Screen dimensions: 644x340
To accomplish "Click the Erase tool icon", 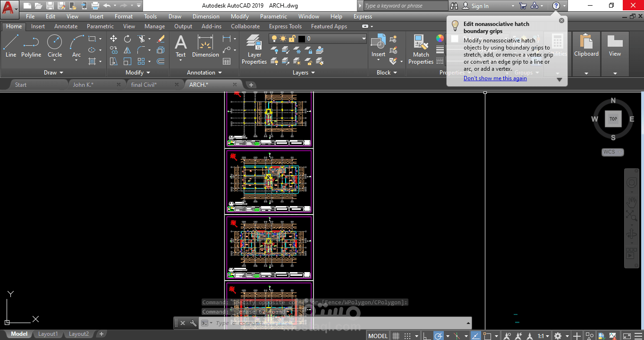I will point(161,39).
